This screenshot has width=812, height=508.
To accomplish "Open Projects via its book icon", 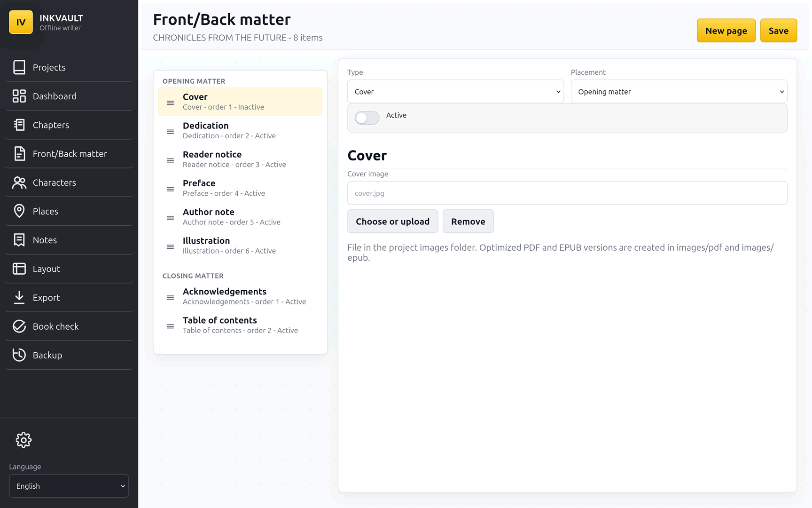I will tap(19, 67).
